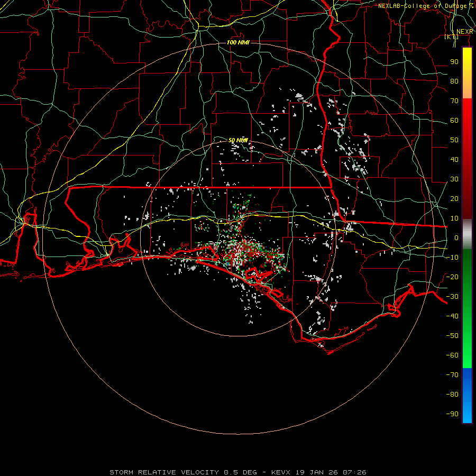Click the blue segment of the velocity color bar

pyautogui.click(x=467, y=396)
